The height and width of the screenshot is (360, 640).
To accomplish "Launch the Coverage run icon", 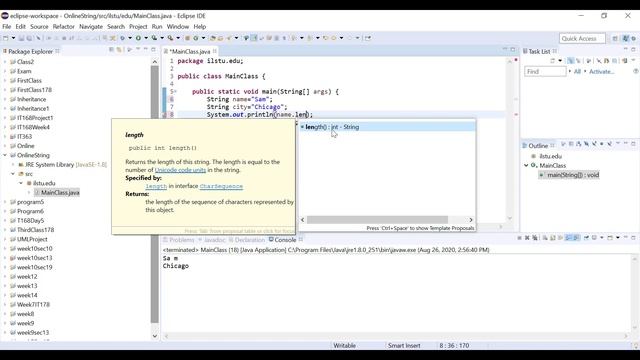I will coord(154,38).
